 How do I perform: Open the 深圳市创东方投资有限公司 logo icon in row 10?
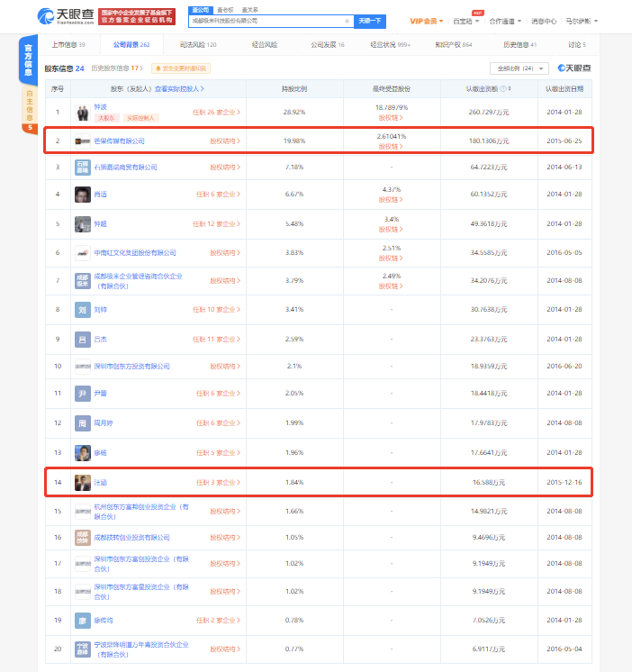[83, 367]
